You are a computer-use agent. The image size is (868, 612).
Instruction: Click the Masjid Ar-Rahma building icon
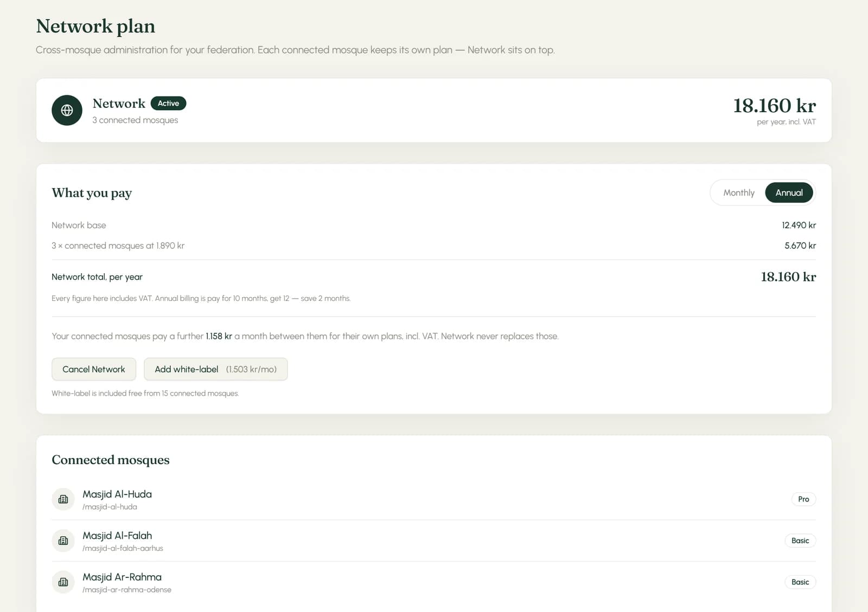point(63,582)
